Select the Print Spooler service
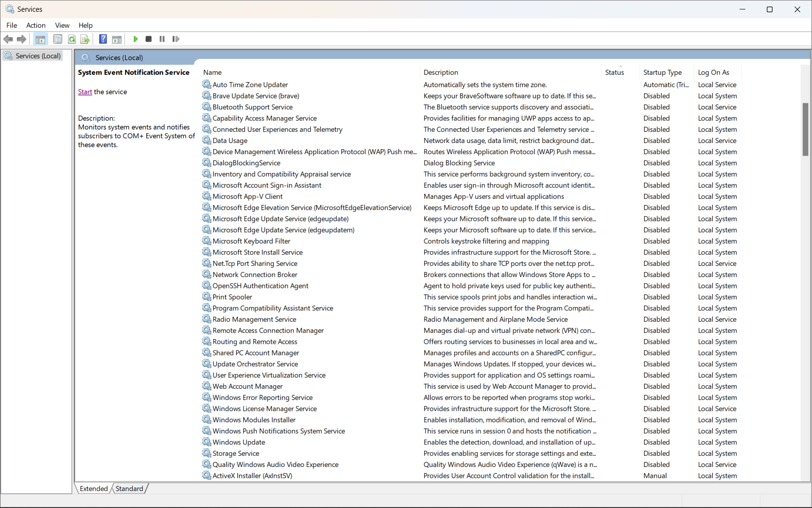This screenshot has height=508, width=812. [232, 297]
